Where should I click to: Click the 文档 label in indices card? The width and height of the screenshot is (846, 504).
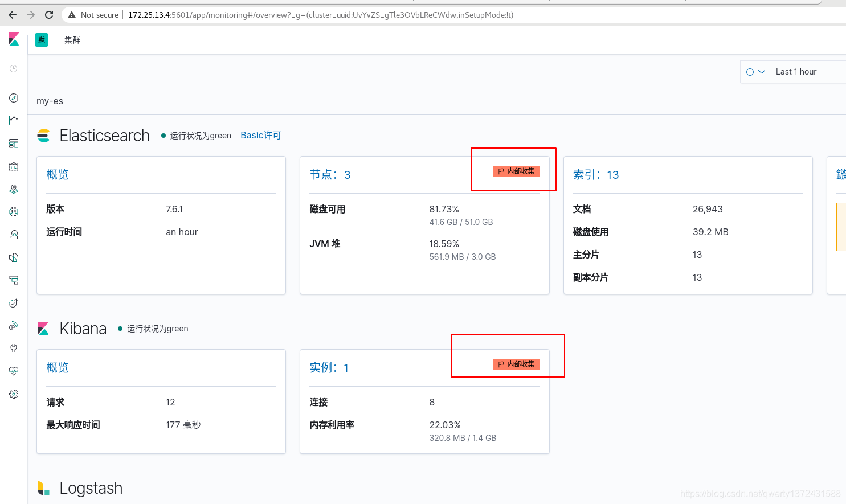coord(582,209)
